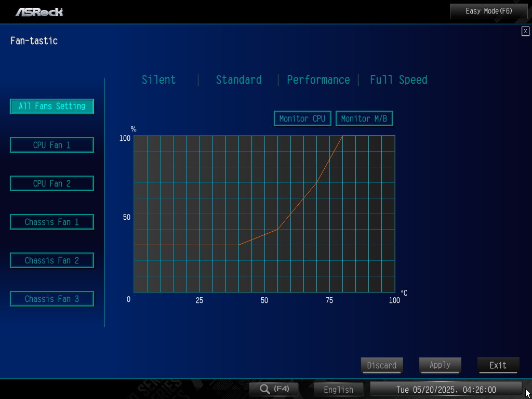The image size is (532, 399).
Task: Click the search magnifier (F4) icon
Action: pos(274,389)
